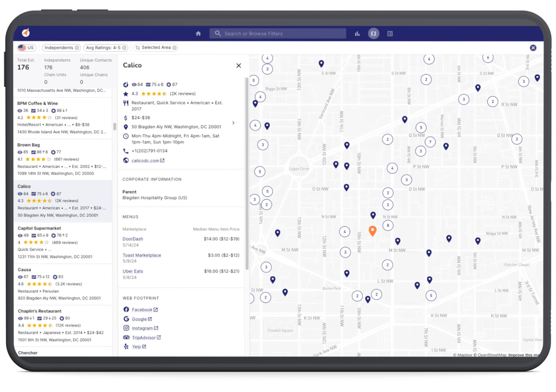Viewport: 556px width, 392px height.
Task: Click the home icon in the top bar
Action: (x=198, y=33)
